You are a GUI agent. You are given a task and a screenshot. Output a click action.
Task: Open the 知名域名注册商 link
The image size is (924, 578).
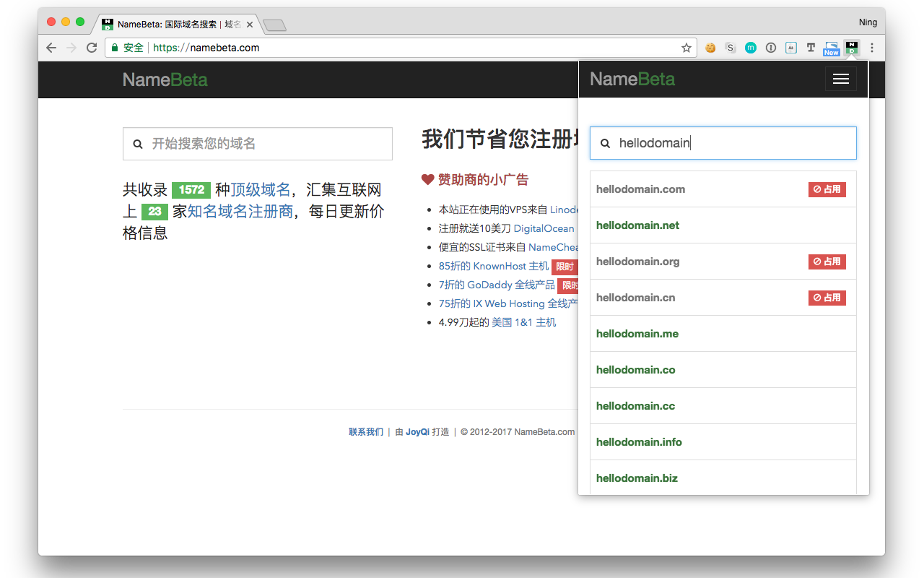(240, 212)
